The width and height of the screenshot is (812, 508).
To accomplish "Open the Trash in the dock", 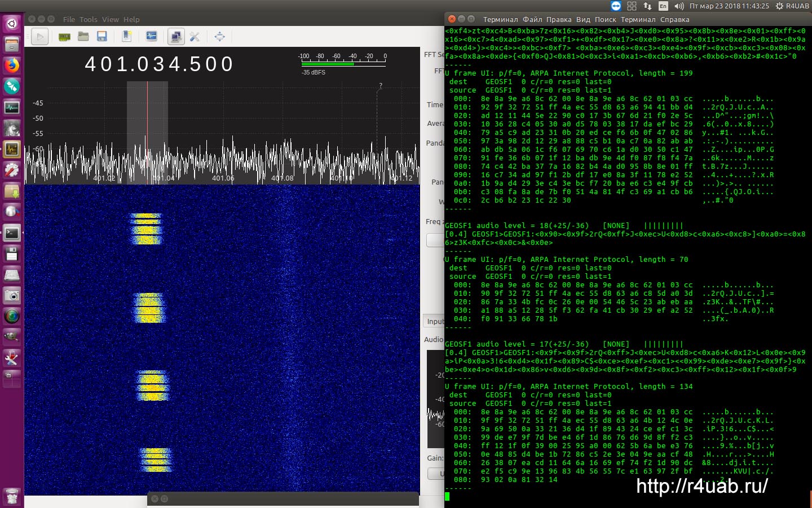I will click(x=12, y=497).
